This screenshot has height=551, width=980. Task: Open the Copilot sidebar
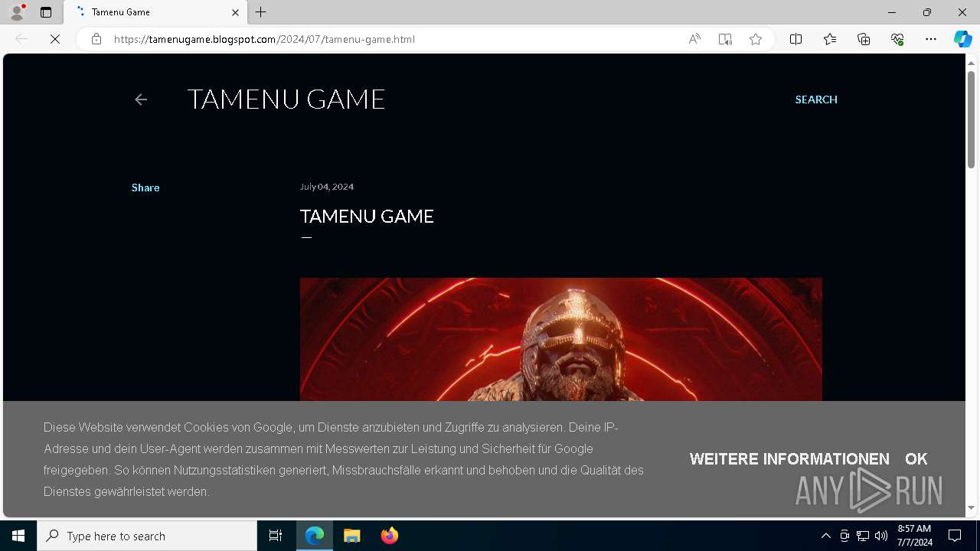(x=962, y=39)
